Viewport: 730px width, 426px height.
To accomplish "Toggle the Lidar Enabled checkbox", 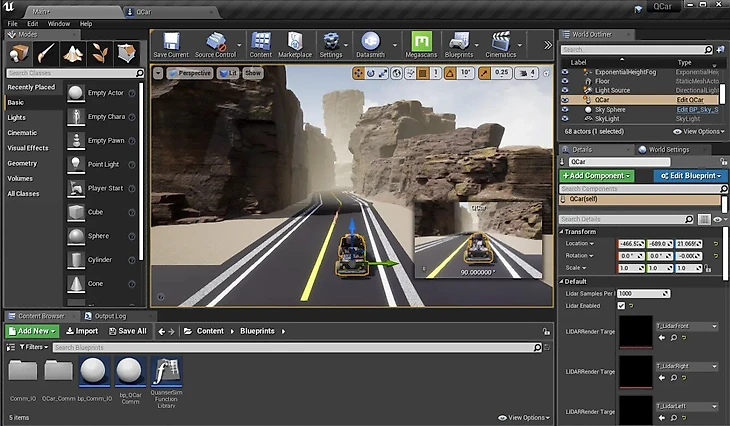I will tap(622, 306).
